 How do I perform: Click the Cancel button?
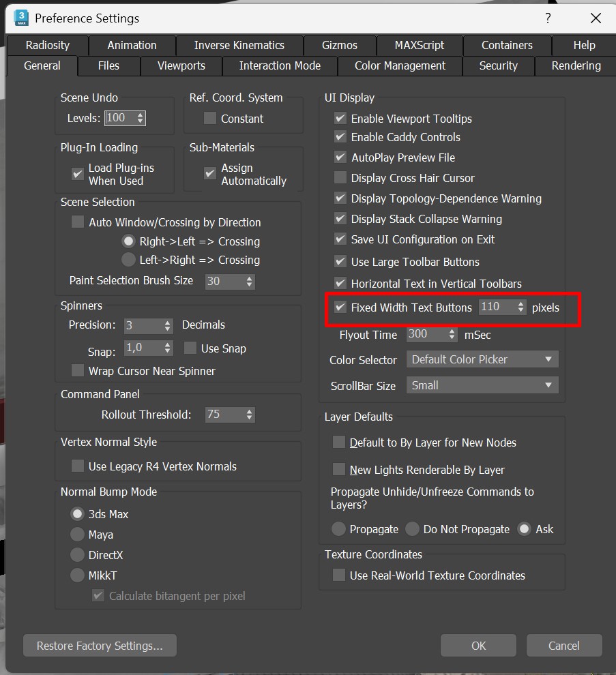coord(564,645)
